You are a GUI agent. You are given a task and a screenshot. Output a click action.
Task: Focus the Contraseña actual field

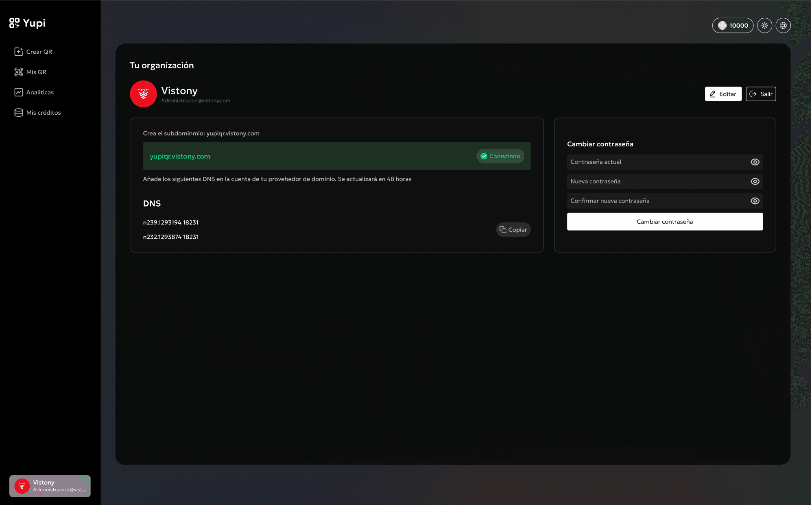coord(665,162)
